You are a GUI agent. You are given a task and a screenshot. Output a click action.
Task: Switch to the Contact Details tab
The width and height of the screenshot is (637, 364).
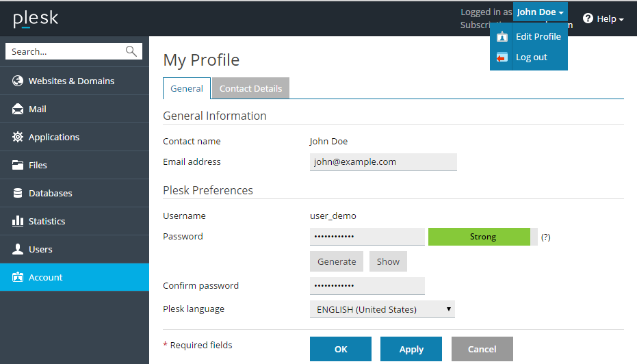point(250,88)
